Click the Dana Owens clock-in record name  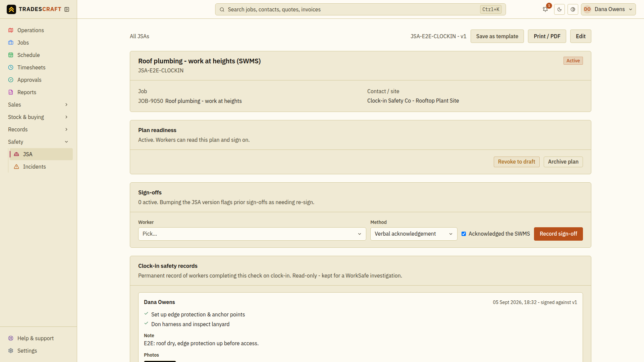pyautogui.click(x=159, y=302)
